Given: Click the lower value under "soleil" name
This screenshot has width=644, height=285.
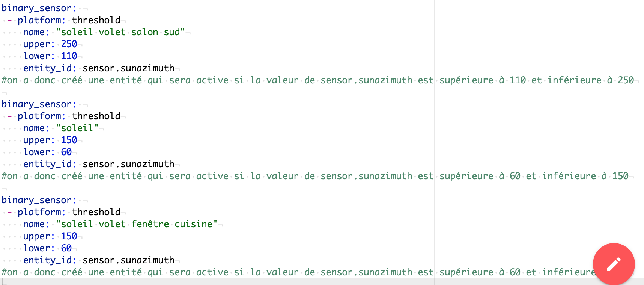Looking at the screenshot, I should 66,152.
